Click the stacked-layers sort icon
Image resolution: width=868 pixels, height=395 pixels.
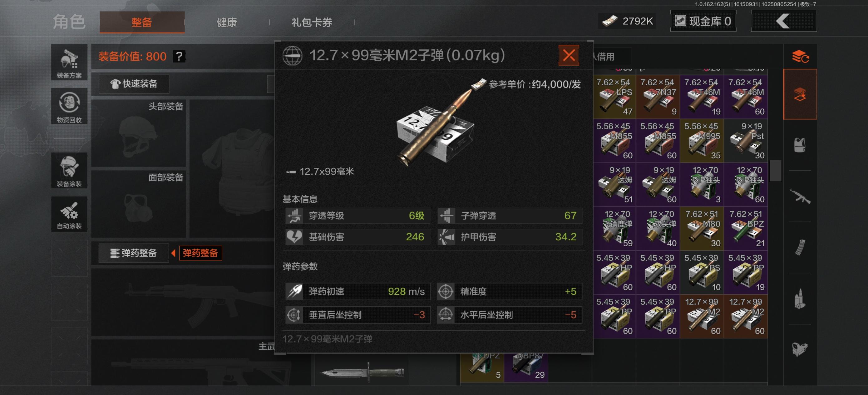point(800,57)
